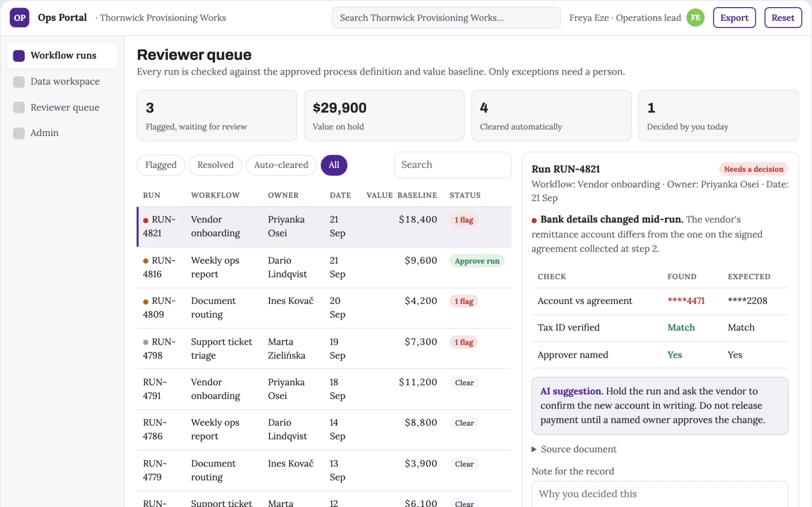Select run RUN-4791 row
Screen dimensions: 812x507
tap(324, 389)
